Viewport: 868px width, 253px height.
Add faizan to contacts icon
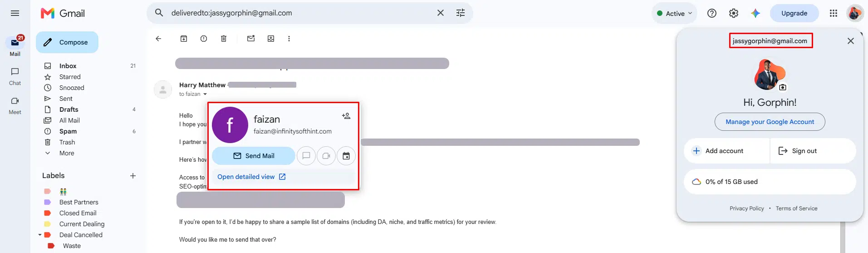346,116
